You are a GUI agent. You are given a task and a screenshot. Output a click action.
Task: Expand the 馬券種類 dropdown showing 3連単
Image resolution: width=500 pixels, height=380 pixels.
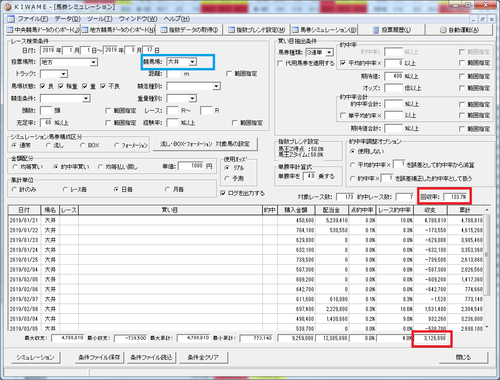[x=329, y=52]
